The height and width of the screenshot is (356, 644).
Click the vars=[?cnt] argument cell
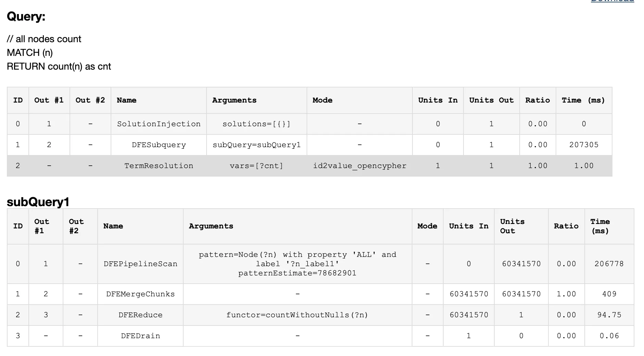[256, 166]
